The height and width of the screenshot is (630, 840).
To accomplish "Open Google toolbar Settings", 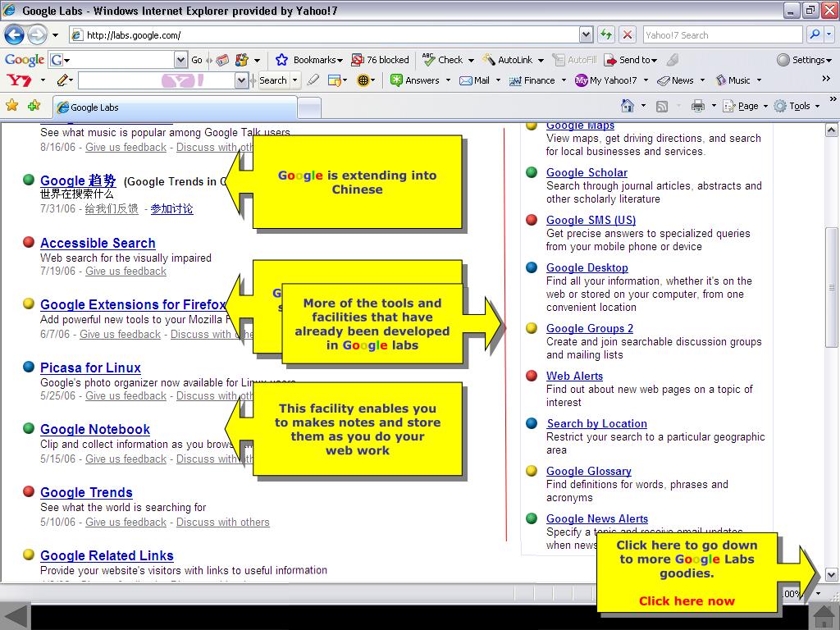I will (804, 59).
